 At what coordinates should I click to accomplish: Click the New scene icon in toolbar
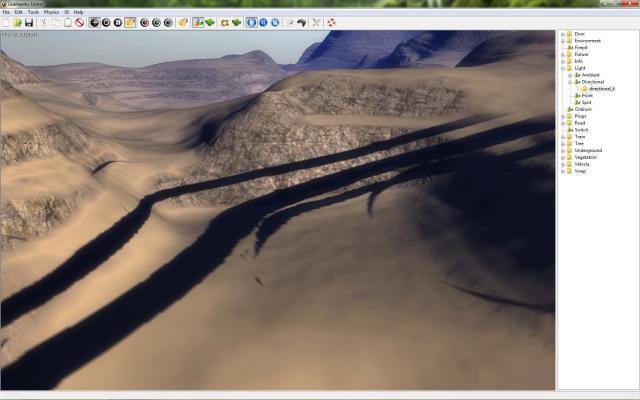(6, 22)
